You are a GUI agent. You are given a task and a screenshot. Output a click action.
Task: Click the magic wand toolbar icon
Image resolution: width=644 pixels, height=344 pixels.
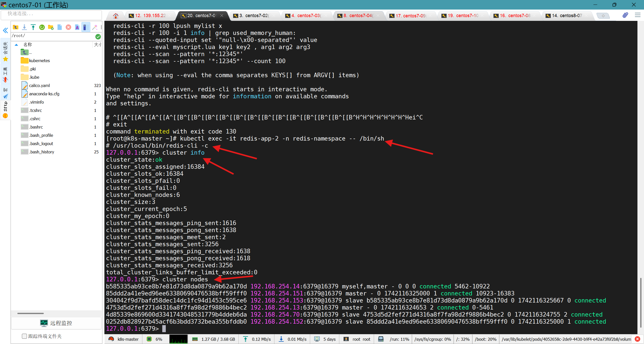click(95, 27)
